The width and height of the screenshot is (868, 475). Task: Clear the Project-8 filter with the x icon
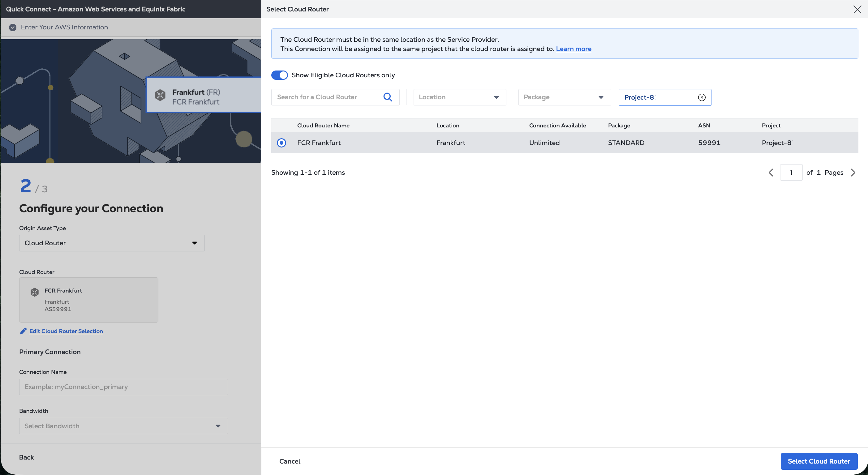pos(702,97)
